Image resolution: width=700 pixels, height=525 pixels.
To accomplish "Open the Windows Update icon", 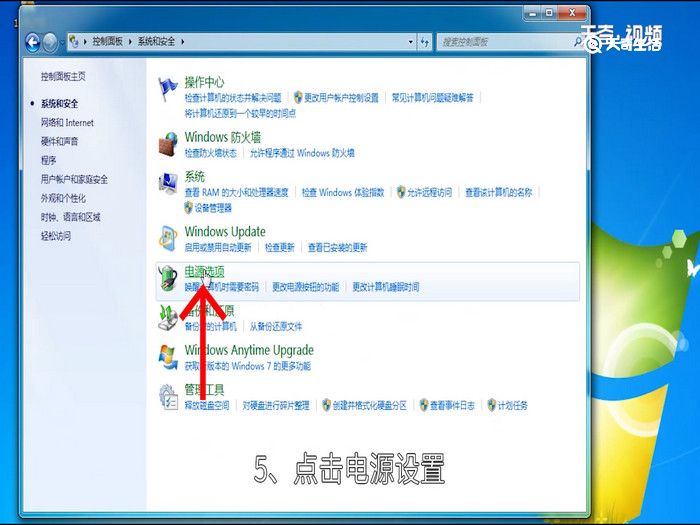I will click(x=168, y=238).
